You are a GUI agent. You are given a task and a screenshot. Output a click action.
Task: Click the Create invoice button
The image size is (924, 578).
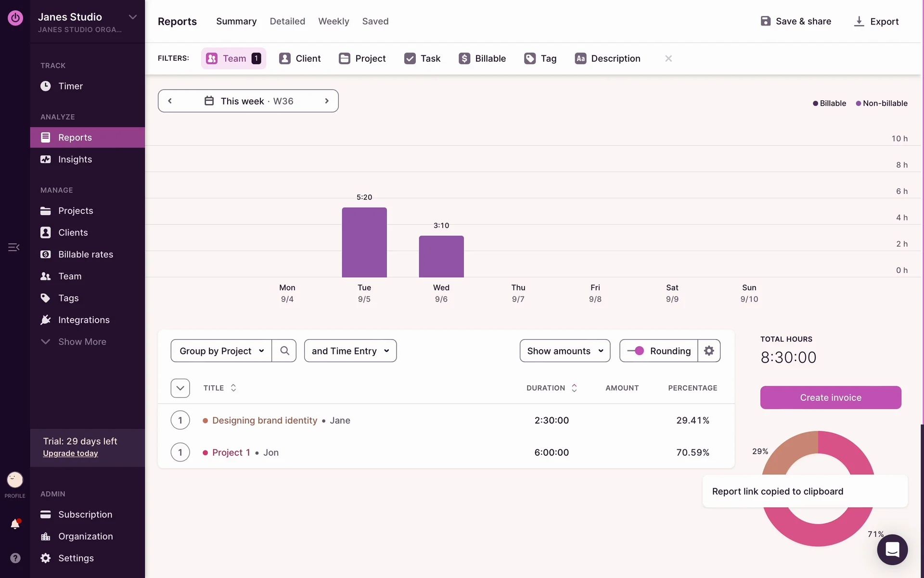(830, 397)
